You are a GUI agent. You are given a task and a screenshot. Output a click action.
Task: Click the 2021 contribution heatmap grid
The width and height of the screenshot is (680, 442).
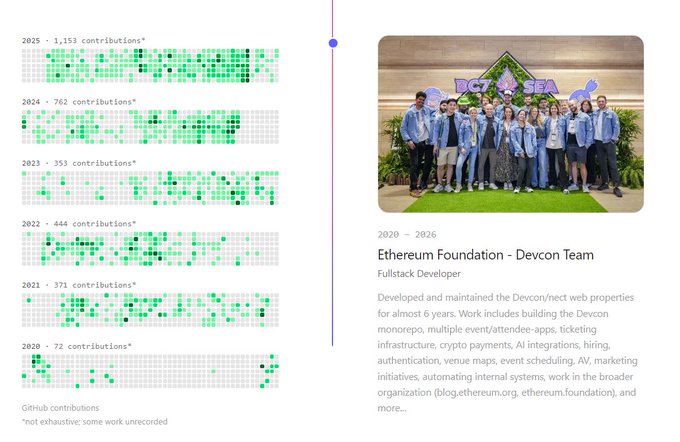(150, 310)
